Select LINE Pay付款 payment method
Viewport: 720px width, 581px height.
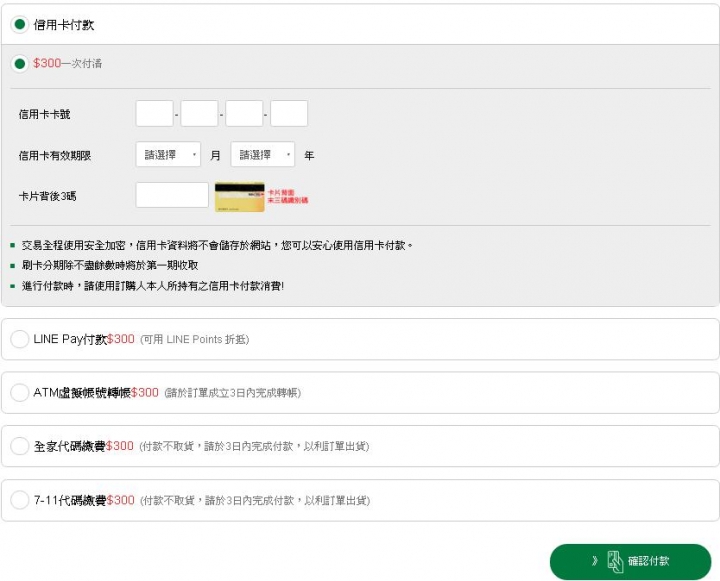click(x=20, y=339)
